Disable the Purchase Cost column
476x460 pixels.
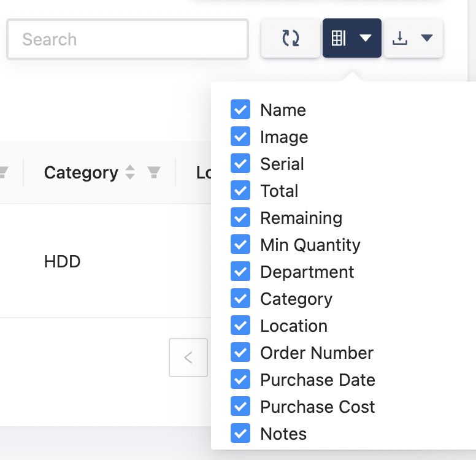(x=240, y=407)
